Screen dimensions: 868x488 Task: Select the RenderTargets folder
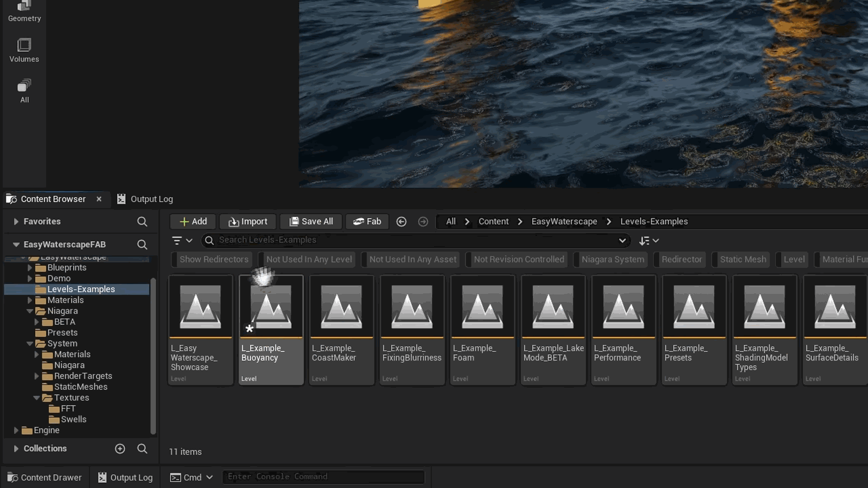pyautogui.click(x=83, y=376)
